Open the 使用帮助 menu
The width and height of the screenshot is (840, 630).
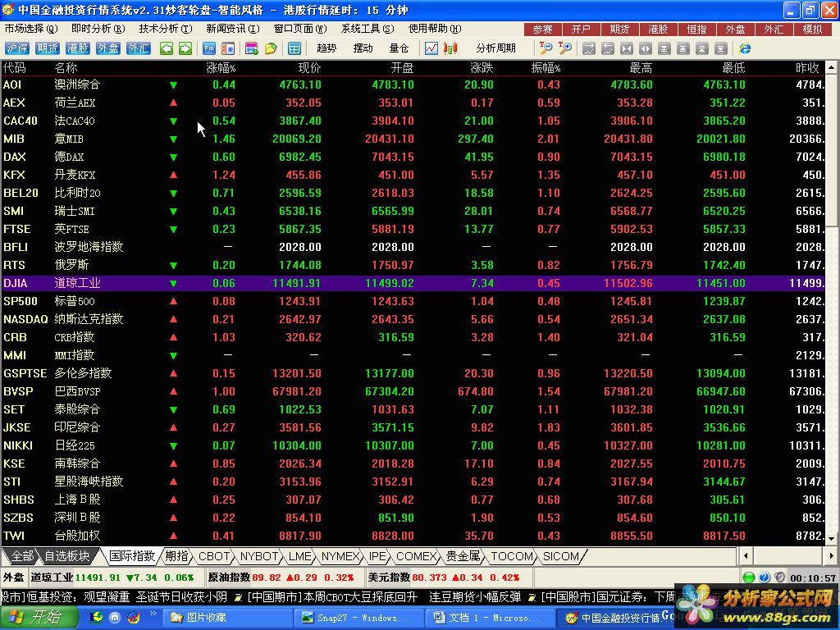[x=435, y=29]
